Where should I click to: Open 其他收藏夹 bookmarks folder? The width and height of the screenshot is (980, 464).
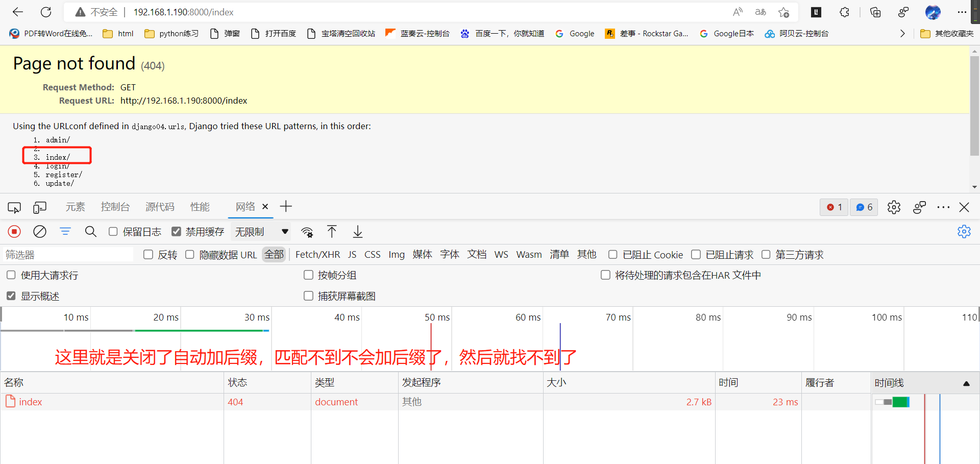point(947,34)
